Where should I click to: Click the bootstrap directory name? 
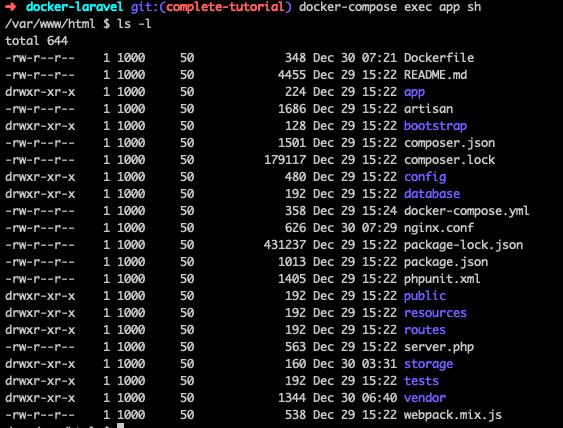coord(435,126)
